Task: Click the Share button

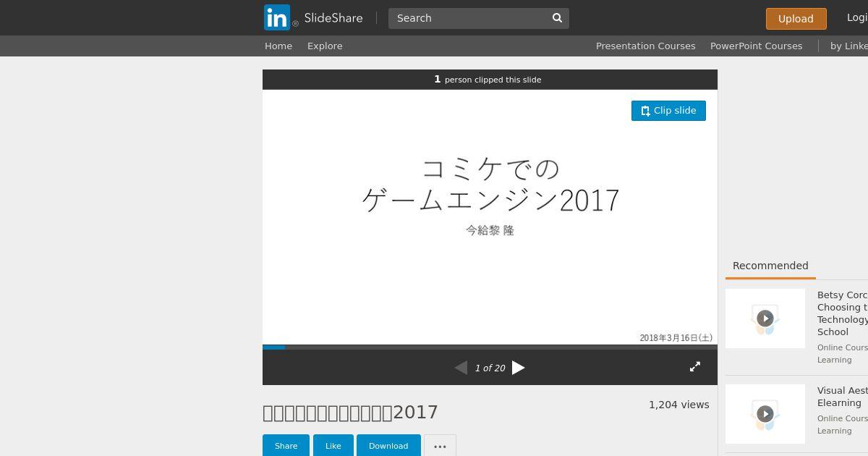Action: [x=286, y=446]
